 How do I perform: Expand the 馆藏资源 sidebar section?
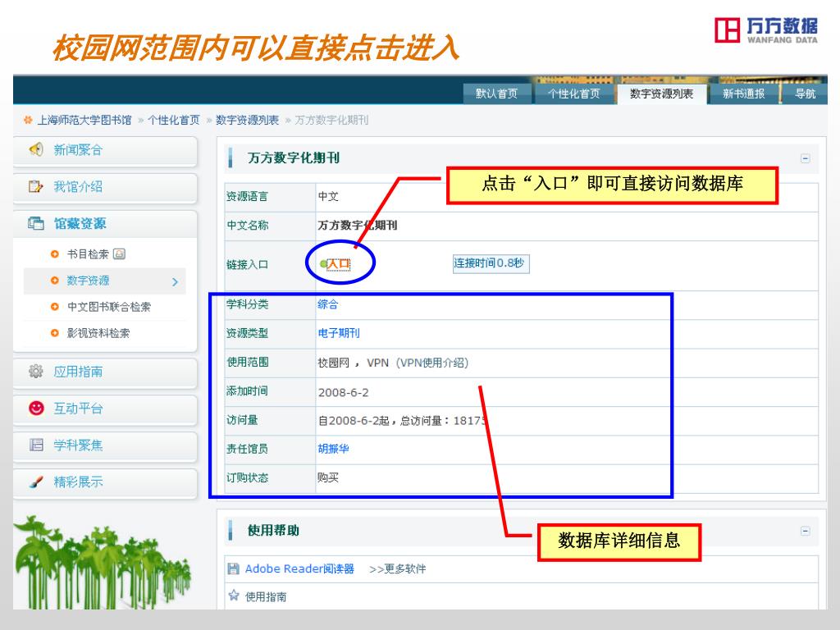click(105, 224)
